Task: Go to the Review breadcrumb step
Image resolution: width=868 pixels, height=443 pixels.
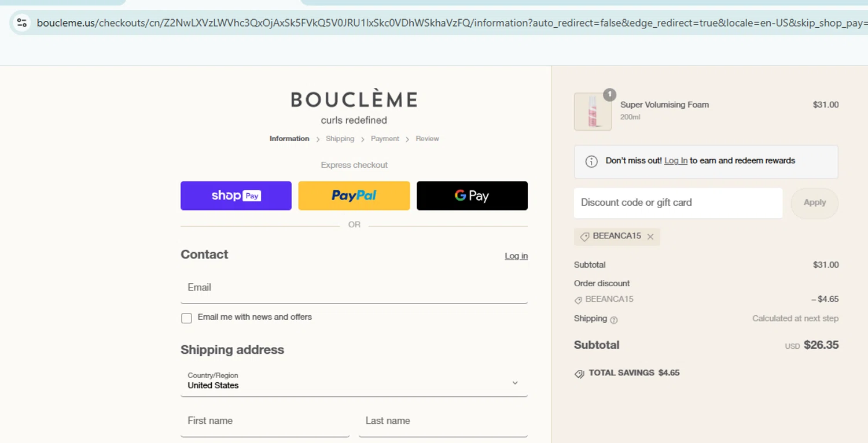Action: click(427, 139)
